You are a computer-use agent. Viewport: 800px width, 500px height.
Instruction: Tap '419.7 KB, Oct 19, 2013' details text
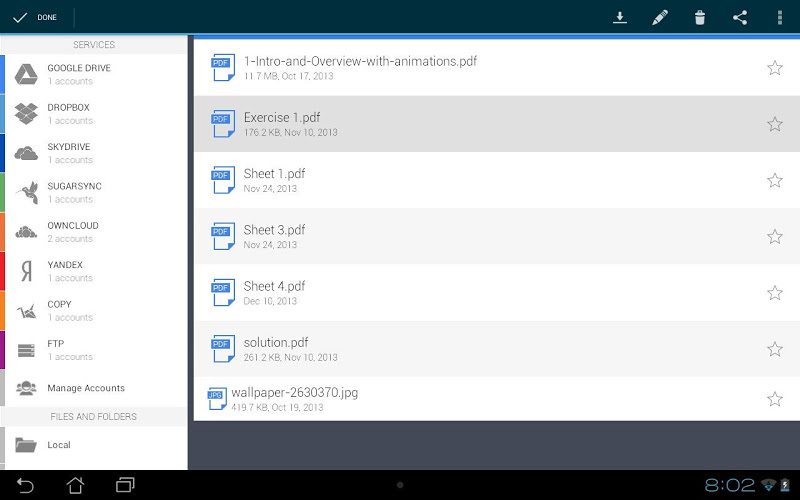pyautogui.click(x=277, y=407)
